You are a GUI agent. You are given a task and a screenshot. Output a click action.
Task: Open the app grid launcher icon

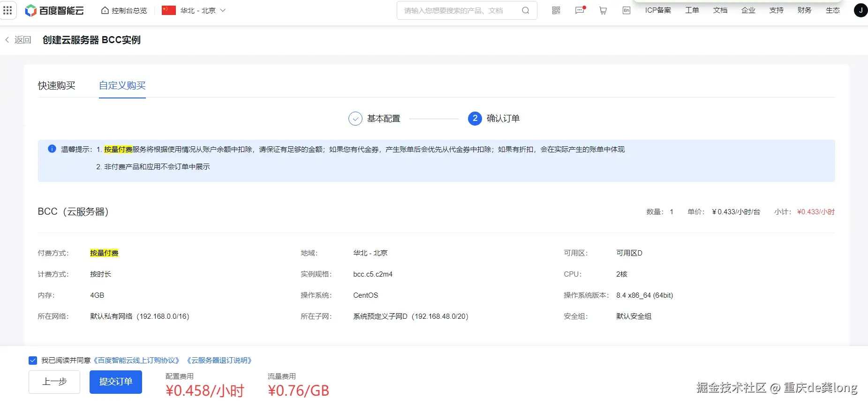8,10
